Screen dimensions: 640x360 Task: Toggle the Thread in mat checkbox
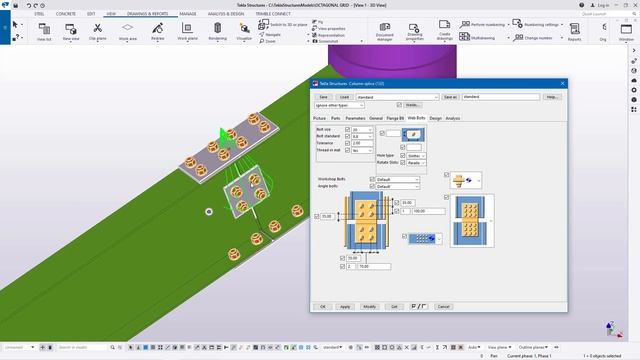pos(347,150)
